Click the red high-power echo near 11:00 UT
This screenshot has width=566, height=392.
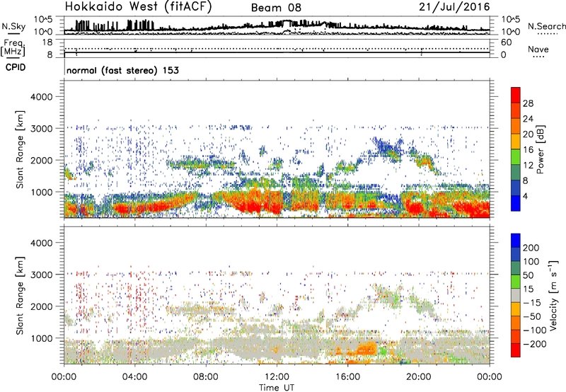pyautogui.click(x=249, y=205)
